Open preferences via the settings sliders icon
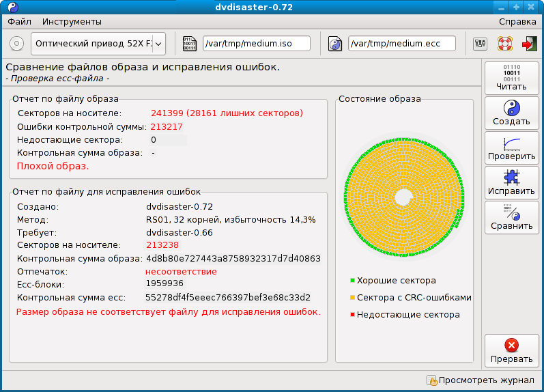The image size is (544, 392). 480,44
